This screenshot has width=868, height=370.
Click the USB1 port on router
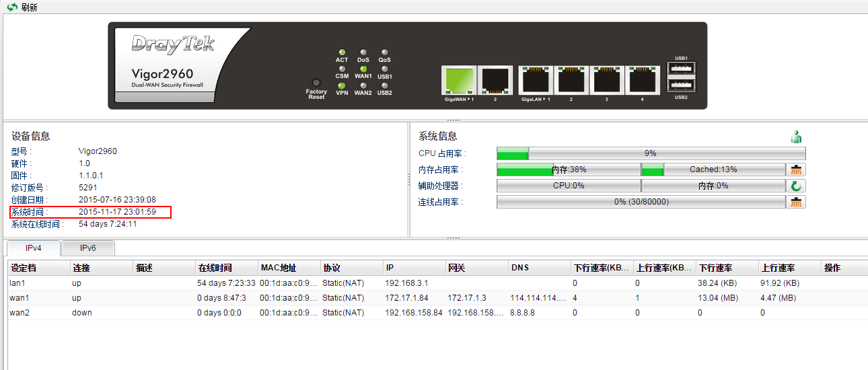[x=681, y=69]
